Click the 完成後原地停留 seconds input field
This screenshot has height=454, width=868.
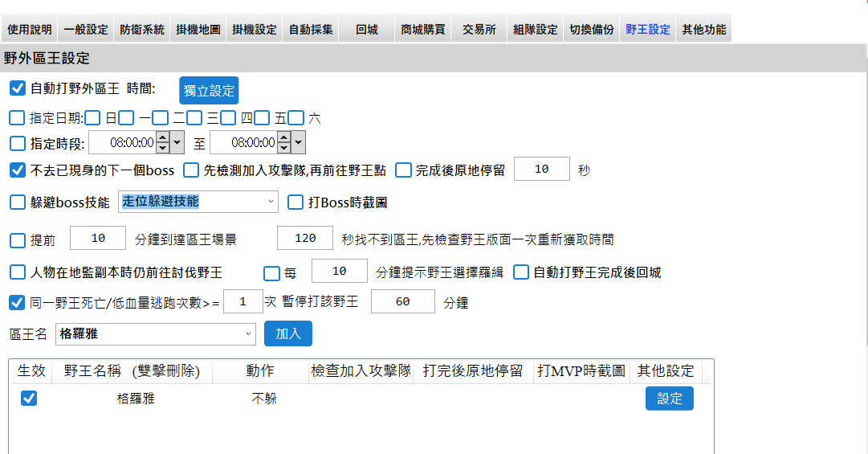point(541,170)
